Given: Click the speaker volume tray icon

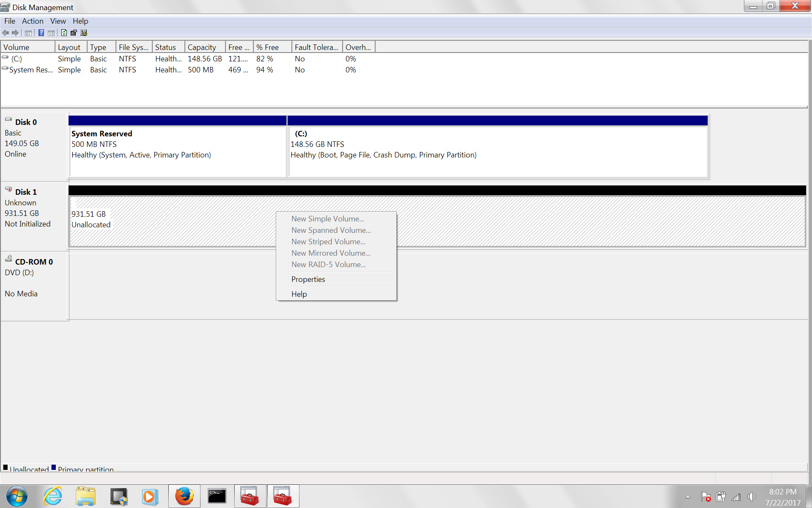Looking at the screenshot, I should [752, 497].
